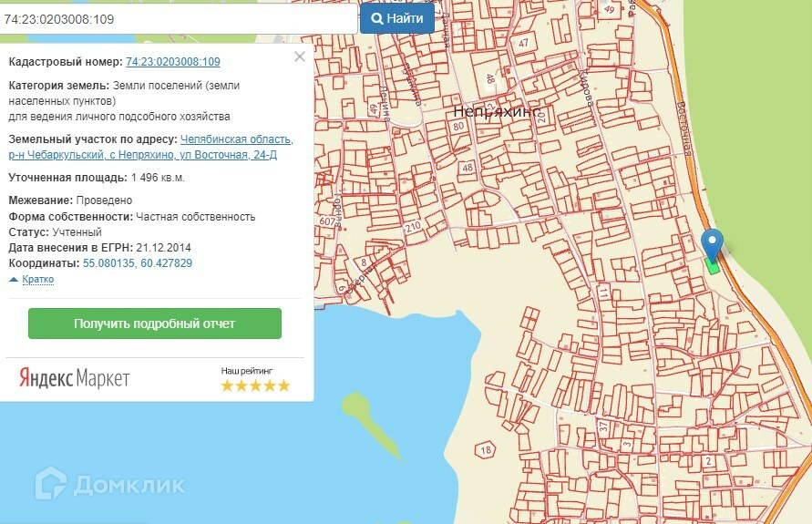Image resolution: width=812 pixels, height=524 pixels.
Task: Click the Дата внесения в ЕГРН 21.12.2014 text
Action: (x=100, y=248)
